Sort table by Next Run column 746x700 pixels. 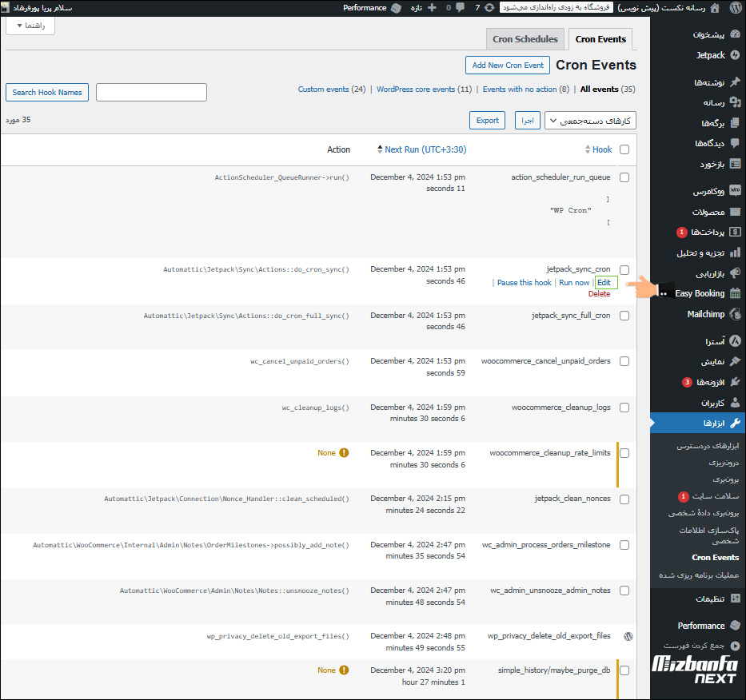point(421,149)
